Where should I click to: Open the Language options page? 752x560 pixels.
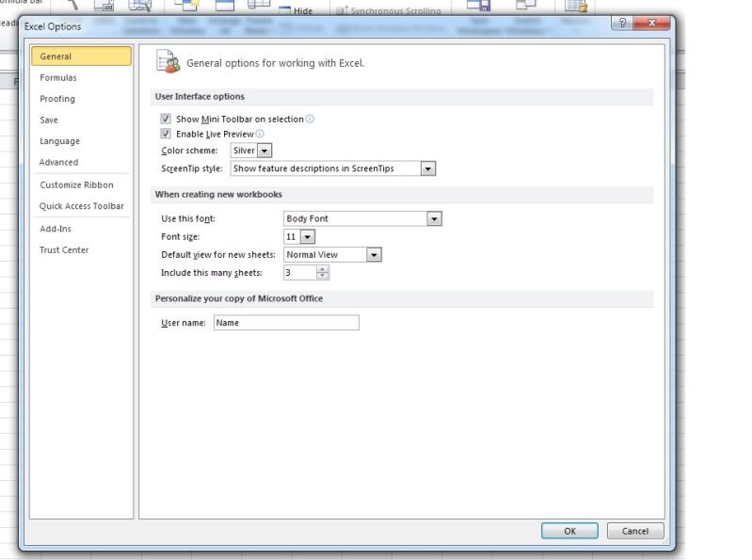(59, 141)
